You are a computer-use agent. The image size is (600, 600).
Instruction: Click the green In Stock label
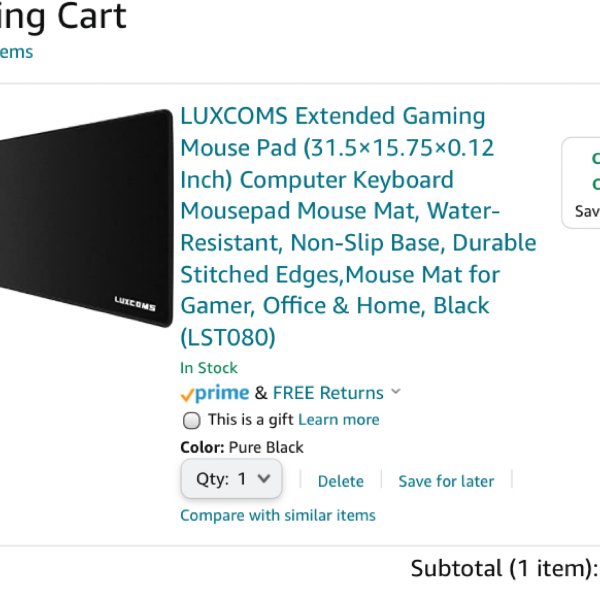point(209,368)
